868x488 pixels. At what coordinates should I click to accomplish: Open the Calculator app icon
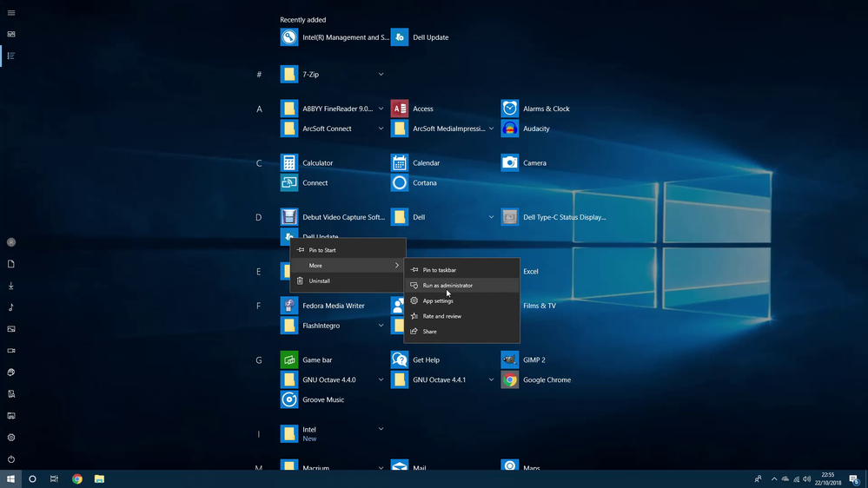[289, 162]
